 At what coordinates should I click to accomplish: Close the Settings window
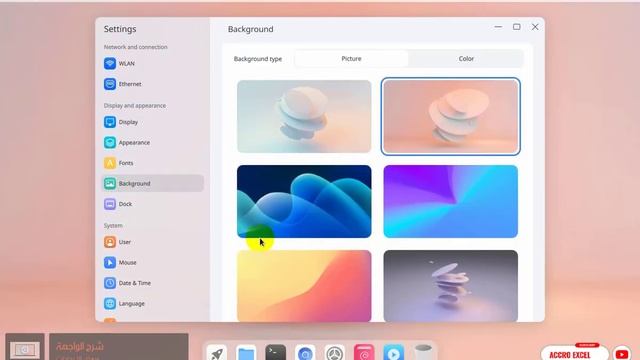pos(535,27)
